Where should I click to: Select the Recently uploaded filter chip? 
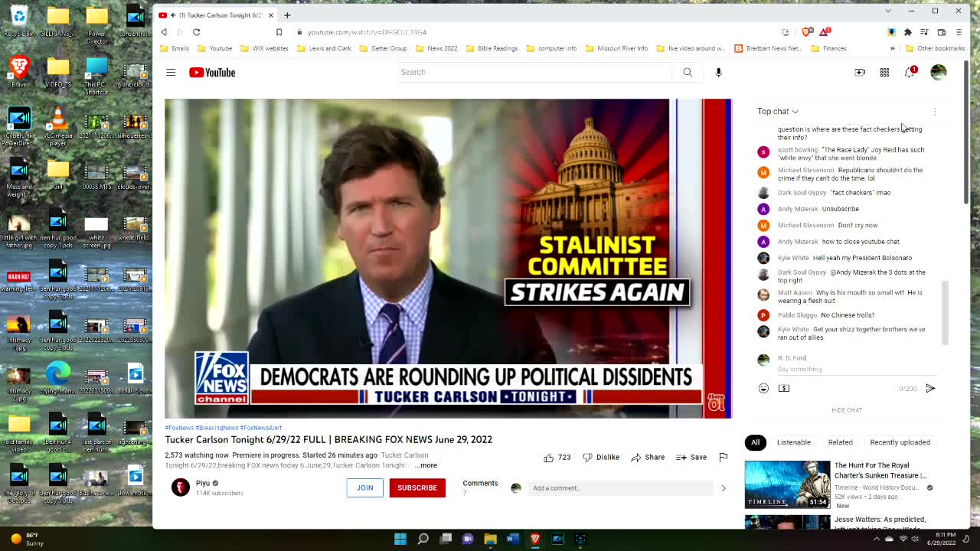[x=900, y=442]
